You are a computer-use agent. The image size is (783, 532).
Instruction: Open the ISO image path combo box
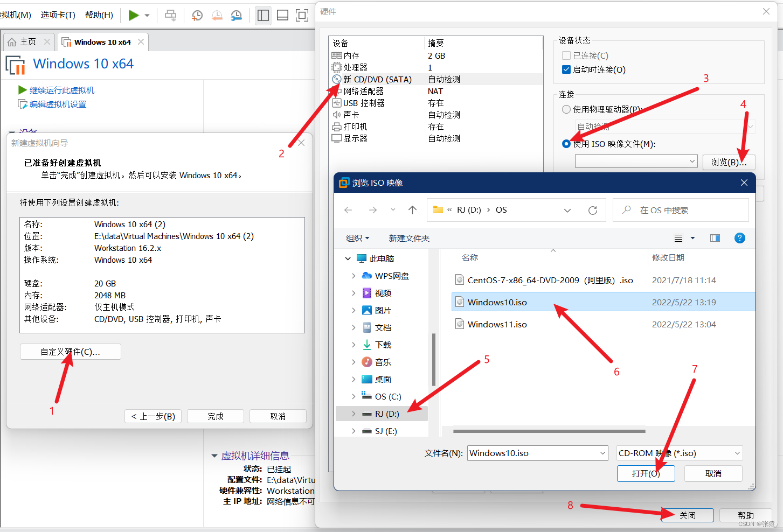636,161
